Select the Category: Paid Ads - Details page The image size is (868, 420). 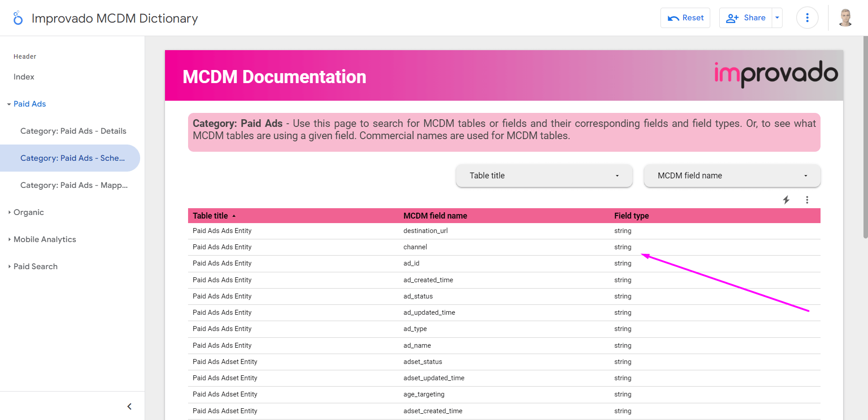point(73,131)
